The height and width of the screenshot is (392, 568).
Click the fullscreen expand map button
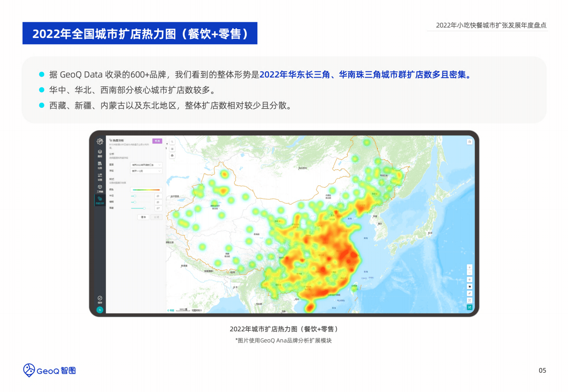(470, 300)
